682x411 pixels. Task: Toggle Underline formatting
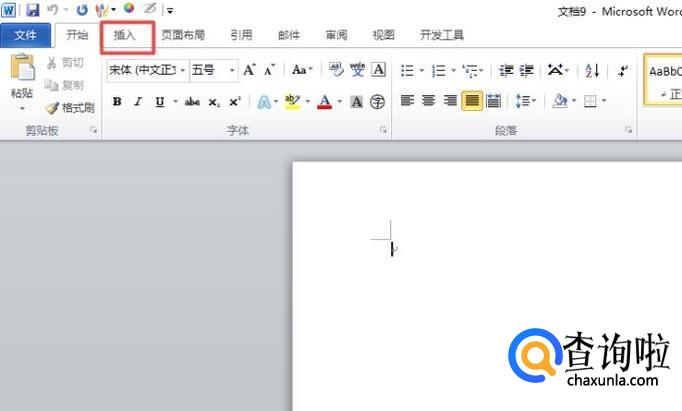tap(160, 102)
